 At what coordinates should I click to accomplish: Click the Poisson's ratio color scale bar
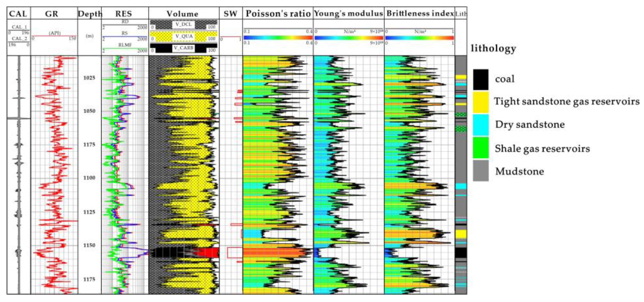click(x=278, y=38)
